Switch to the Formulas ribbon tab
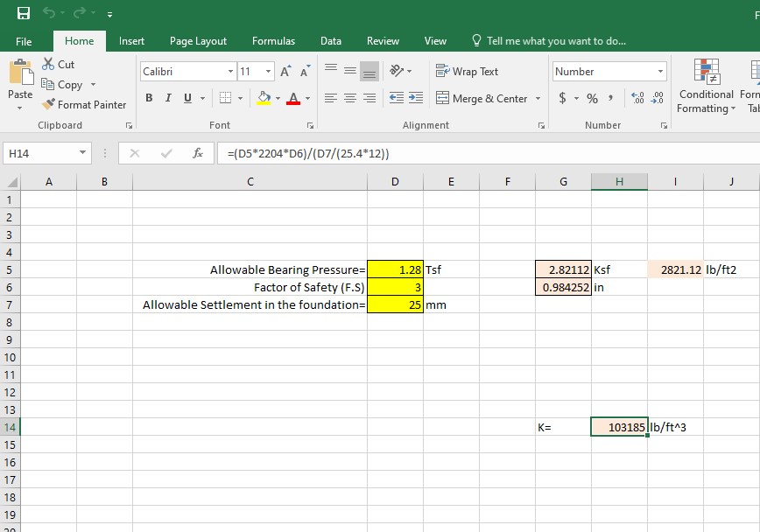The width and height of the screenshot is (760, 532). [x=273, y=40]
